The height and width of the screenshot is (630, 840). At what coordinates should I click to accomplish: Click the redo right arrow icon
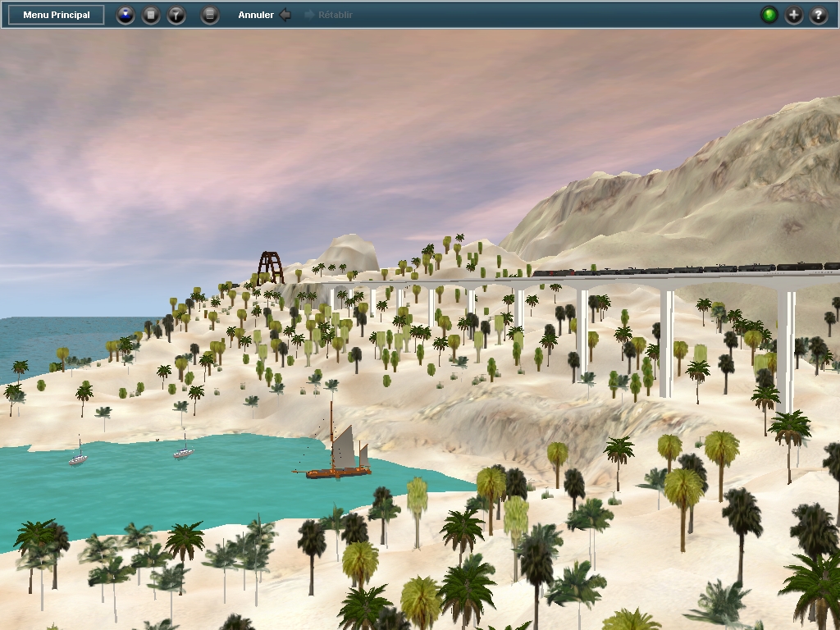pos(309,15)
